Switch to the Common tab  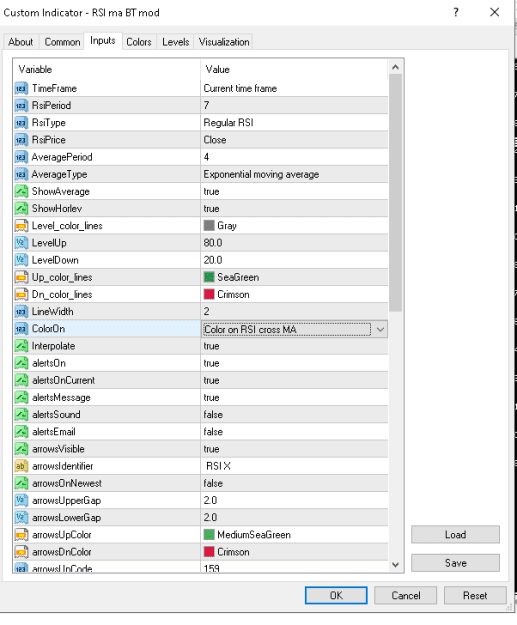[62, 42]
